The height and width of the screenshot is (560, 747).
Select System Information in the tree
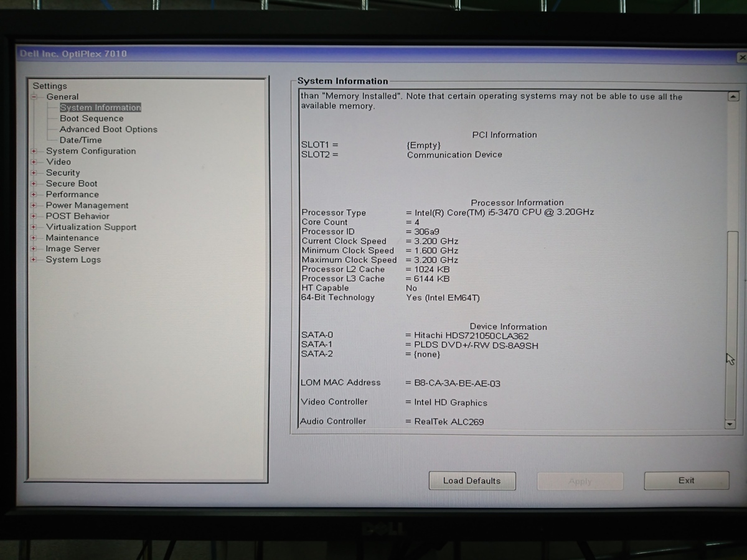pyautogui.click(x=100, y=108)
